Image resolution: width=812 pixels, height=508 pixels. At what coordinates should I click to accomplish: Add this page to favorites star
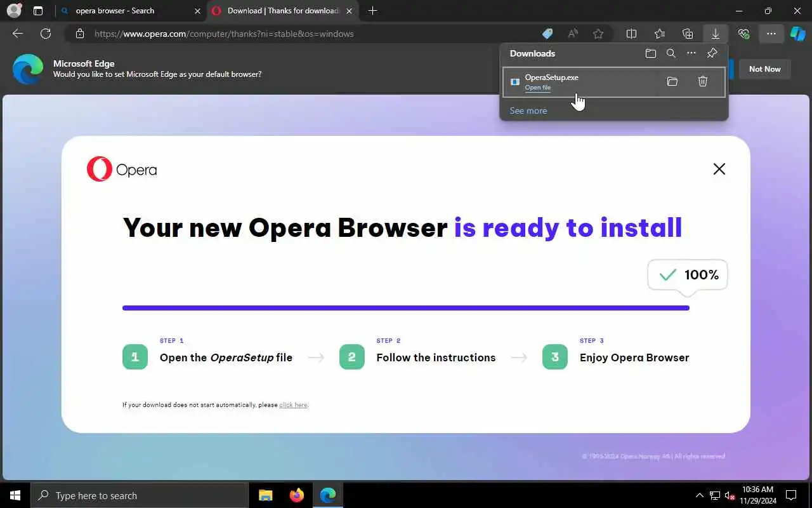[x=598, y=34]
